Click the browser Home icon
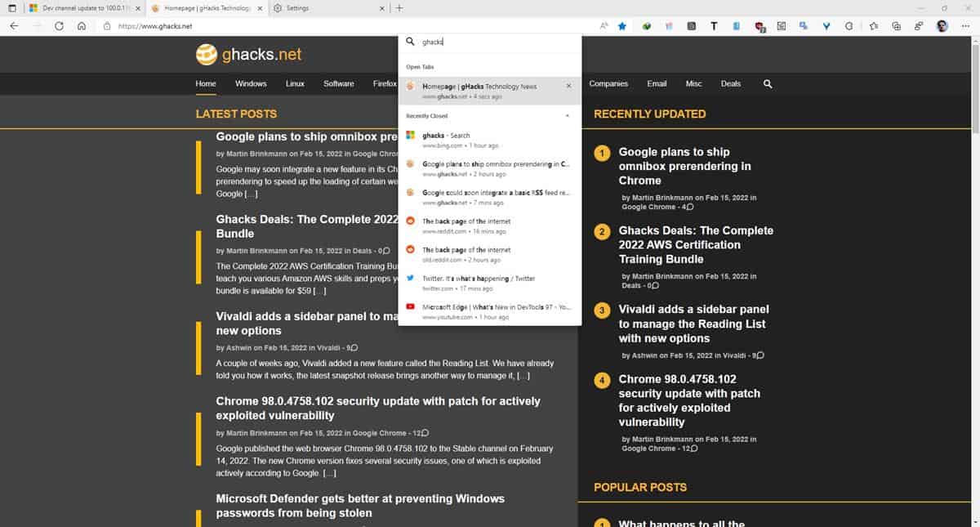The width and height of the screenshot is (980, 527). (x=81, y=25)
